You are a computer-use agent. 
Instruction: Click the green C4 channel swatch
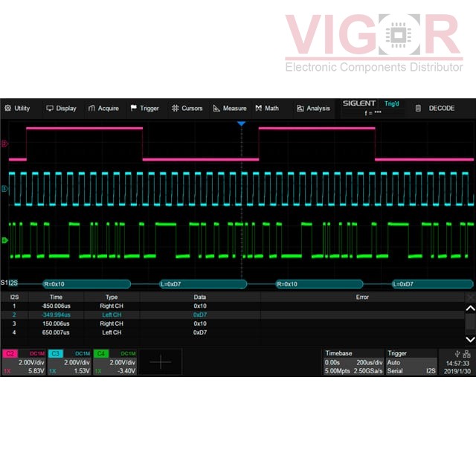click(x=101, y=354)
